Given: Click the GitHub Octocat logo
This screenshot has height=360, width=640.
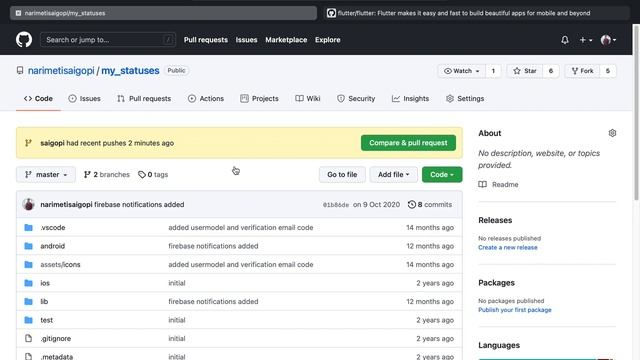Looking at the screenshot, I should 24,40.
